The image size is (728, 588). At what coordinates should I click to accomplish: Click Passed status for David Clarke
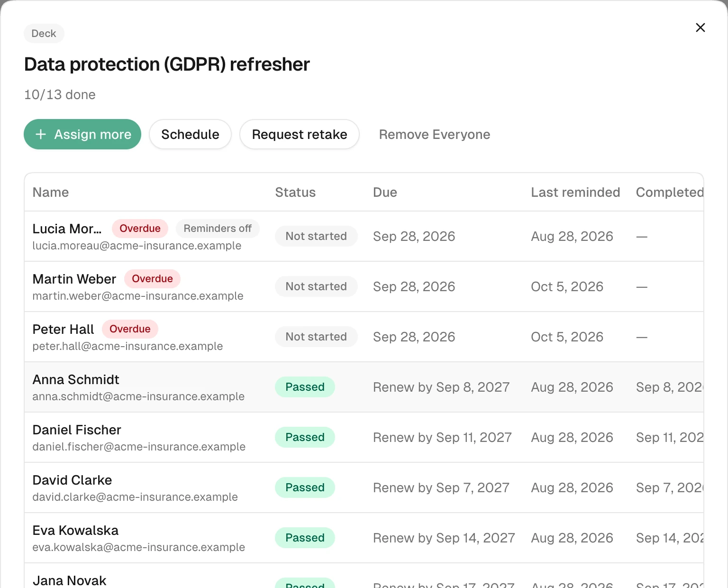click(x=305, y=487)
